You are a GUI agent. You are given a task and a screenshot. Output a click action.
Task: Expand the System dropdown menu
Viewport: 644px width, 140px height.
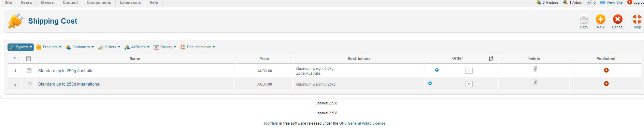(x=20, y=47)
